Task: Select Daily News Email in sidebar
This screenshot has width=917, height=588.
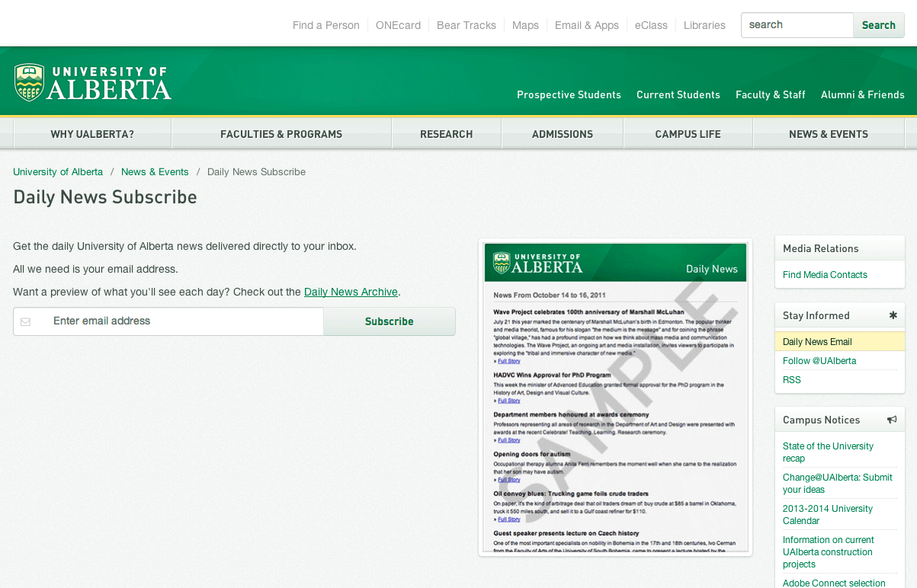Action: tap(840, 342)
